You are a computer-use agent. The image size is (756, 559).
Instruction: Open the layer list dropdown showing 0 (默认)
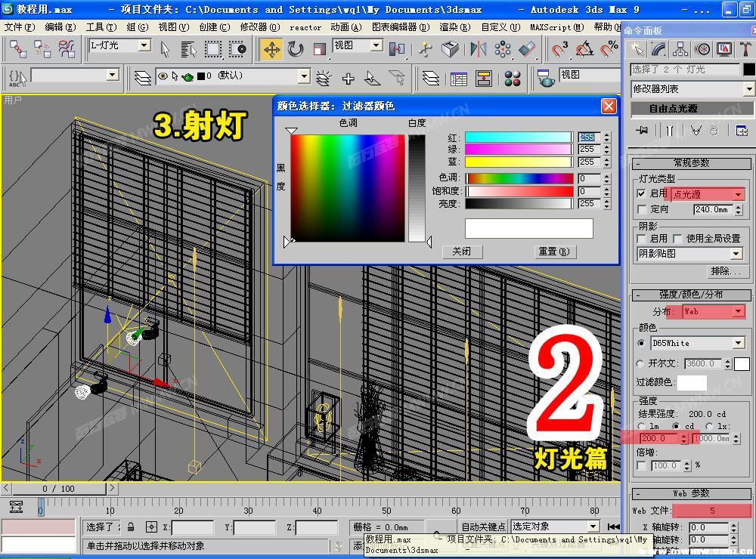(x=304, y=76)
